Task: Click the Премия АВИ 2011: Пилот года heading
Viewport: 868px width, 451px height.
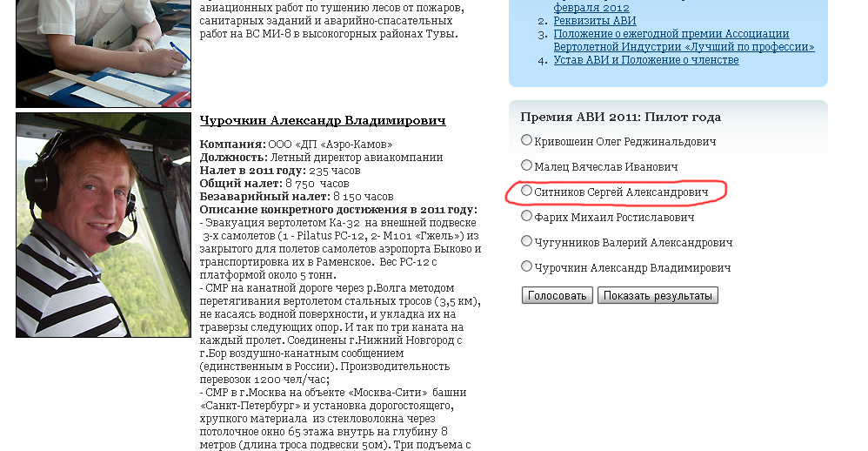Action: [620, 117]
